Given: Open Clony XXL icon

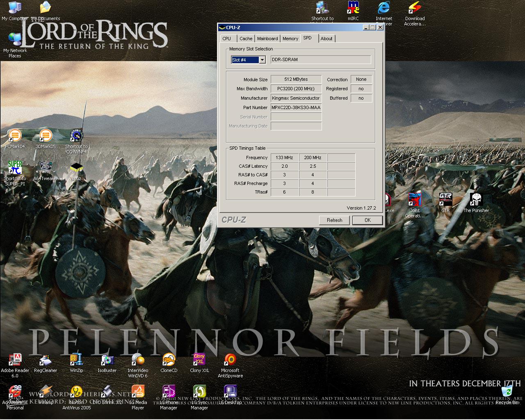Looking at the screenshot, I should pyautogui.click(x=199, y=363).
